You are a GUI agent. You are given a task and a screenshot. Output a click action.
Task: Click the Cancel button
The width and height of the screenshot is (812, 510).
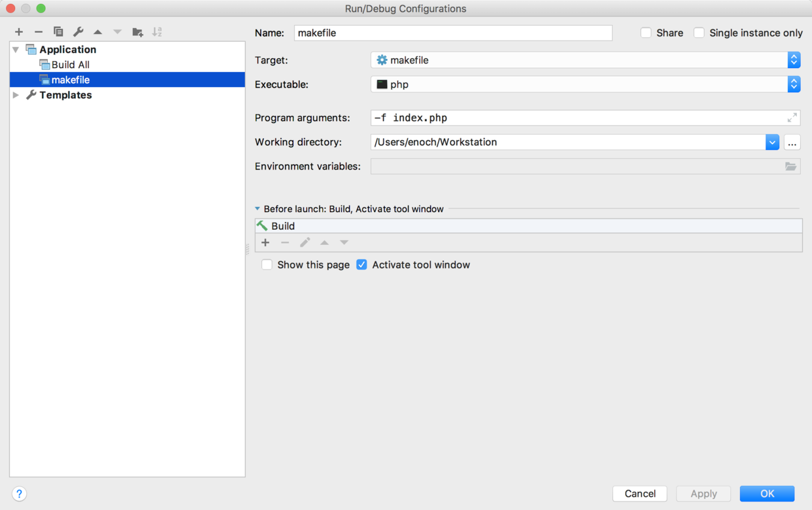[x=640, y=494]
